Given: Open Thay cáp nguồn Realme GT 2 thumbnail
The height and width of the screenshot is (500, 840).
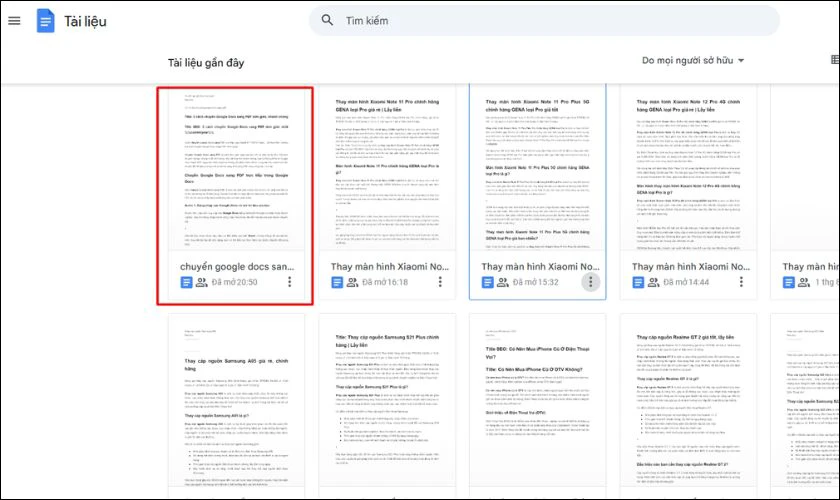Looking at the screenshot, I should (x=688, y=401).
